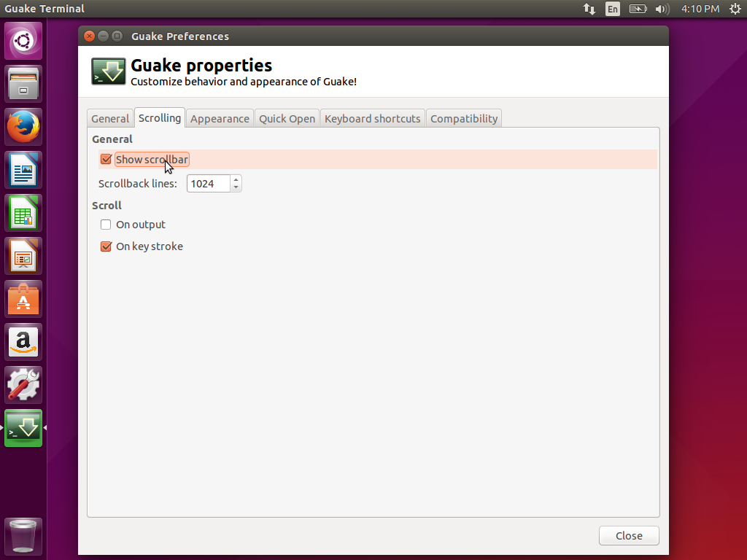The width and height of the screenshot is (747, 560).
Task: Open the Ubuntu Dash from the launcher
Action: click(x=23, y=40)
